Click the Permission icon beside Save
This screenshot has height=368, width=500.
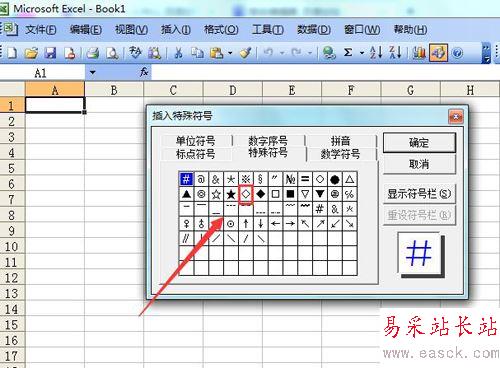(70, 53)
